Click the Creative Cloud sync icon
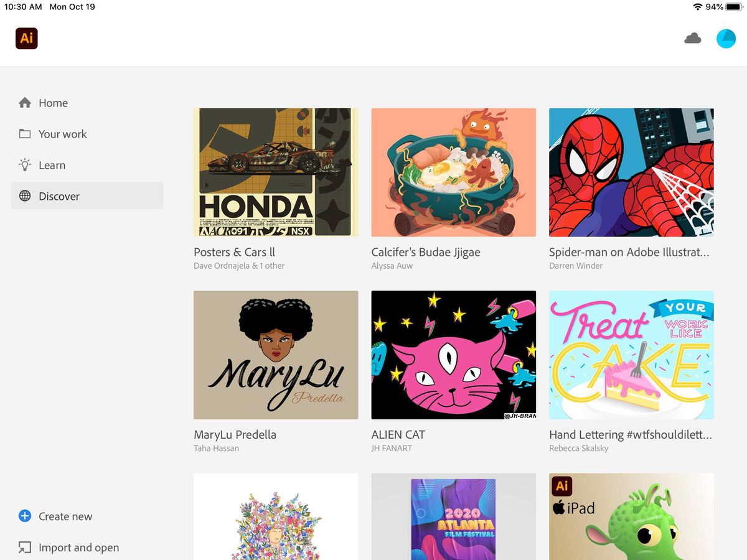The image size is (747, 560). tap(693, 38)
